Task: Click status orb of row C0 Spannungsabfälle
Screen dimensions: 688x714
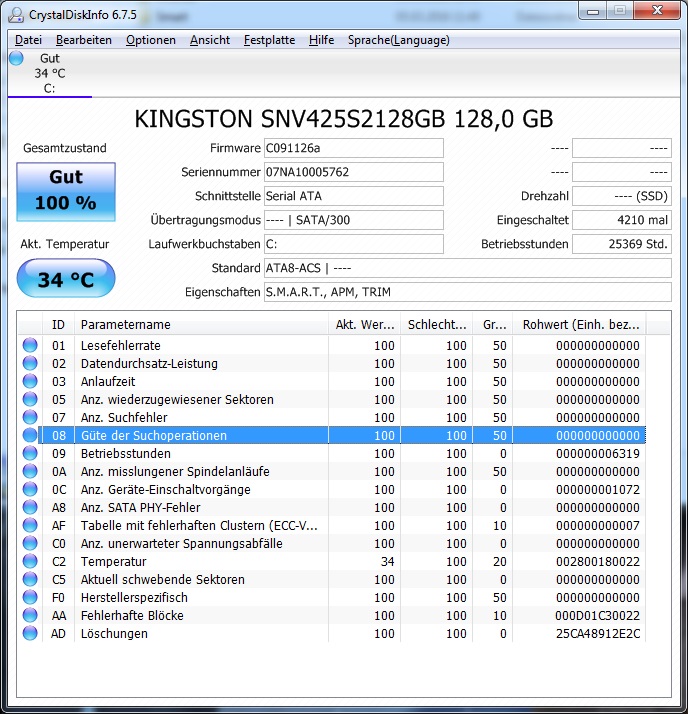Action: coord(30,543)
